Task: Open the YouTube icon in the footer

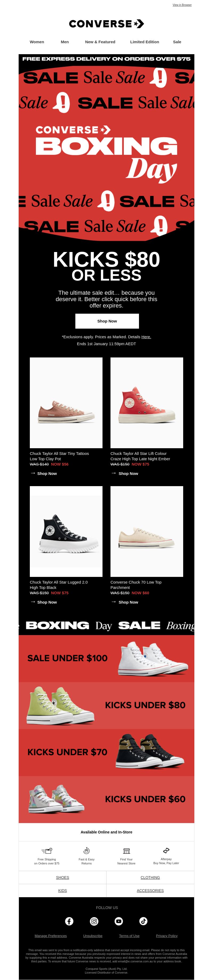Action: 119,921
